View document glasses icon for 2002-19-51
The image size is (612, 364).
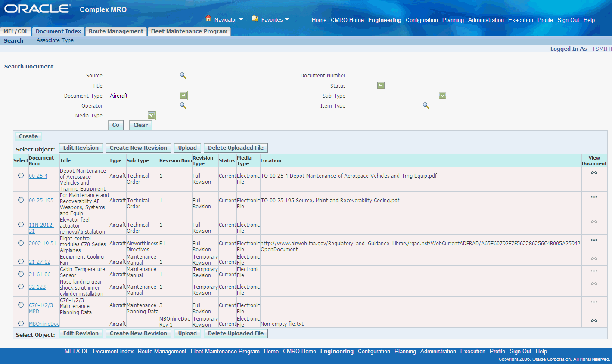[x=594, y=240]
